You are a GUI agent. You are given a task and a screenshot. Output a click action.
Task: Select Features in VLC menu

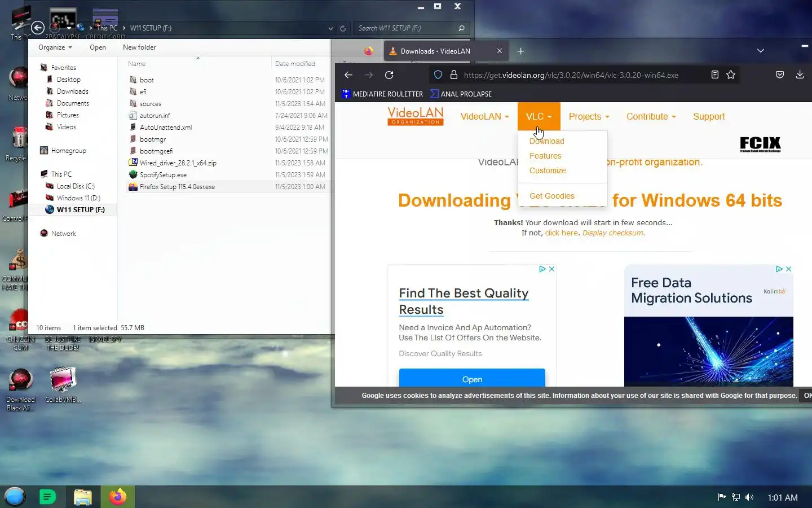tap(545, 156)
